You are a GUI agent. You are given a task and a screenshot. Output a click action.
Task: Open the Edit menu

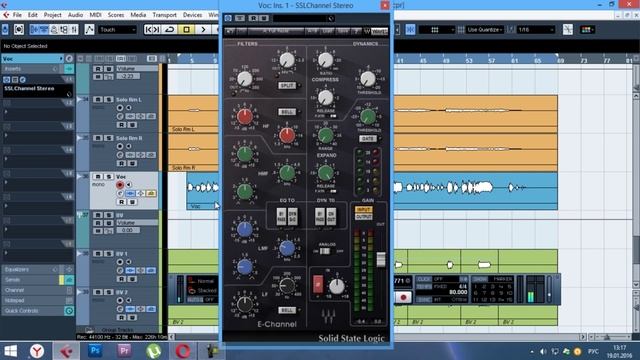[33, 15]
